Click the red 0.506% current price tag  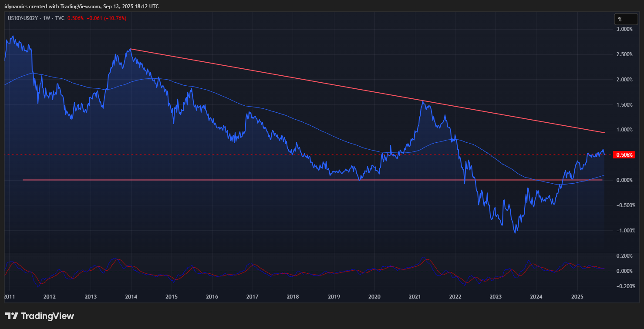[623, 155]
